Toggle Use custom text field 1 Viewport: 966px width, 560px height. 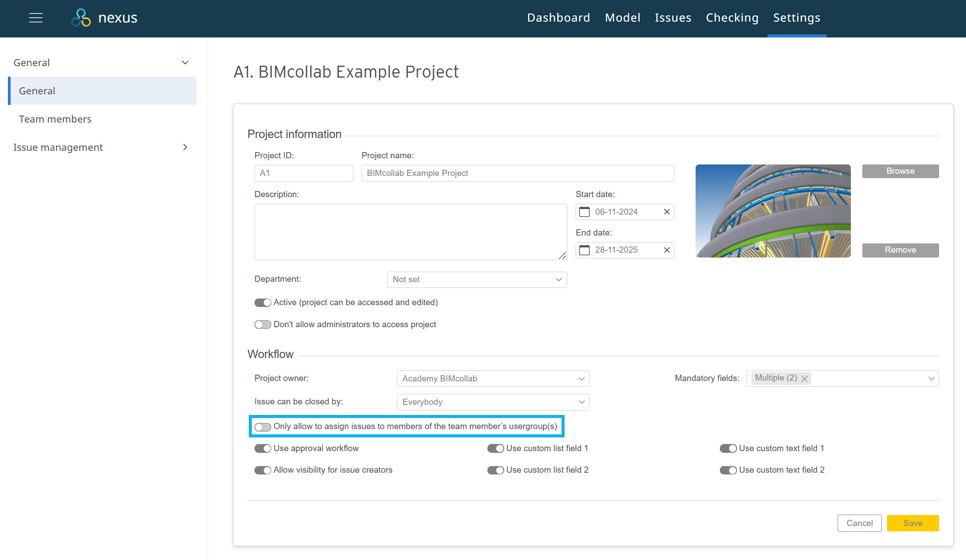(728, 448)
